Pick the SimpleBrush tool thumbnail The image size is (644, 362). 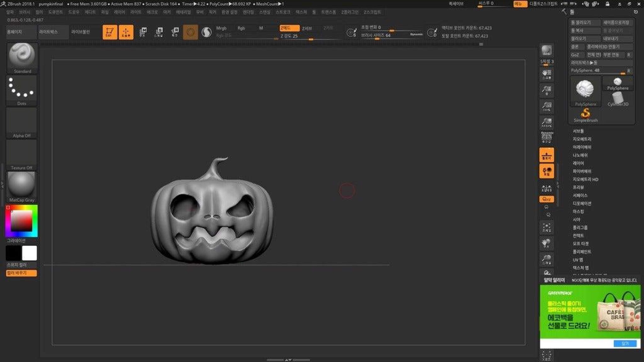(x=586, y=115)
